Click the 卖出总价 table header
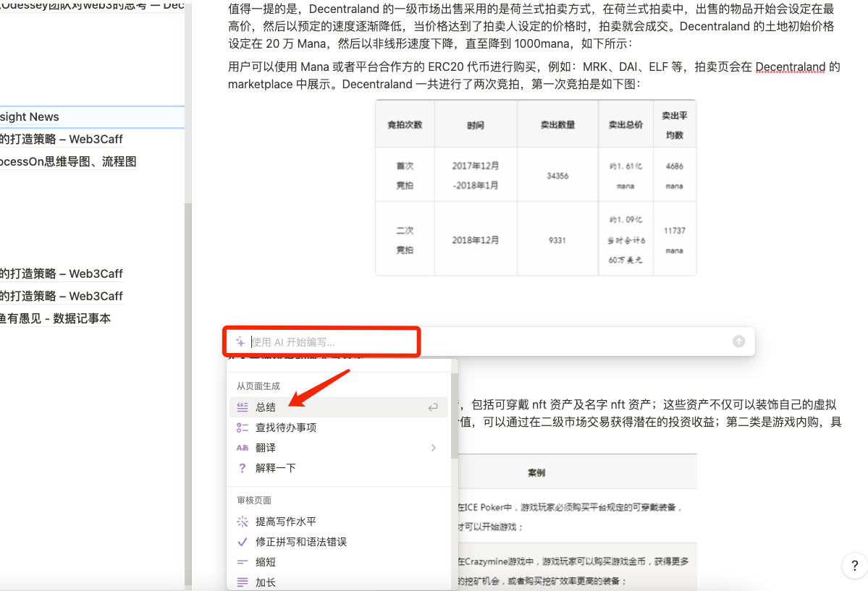 (x=625, y=125)
